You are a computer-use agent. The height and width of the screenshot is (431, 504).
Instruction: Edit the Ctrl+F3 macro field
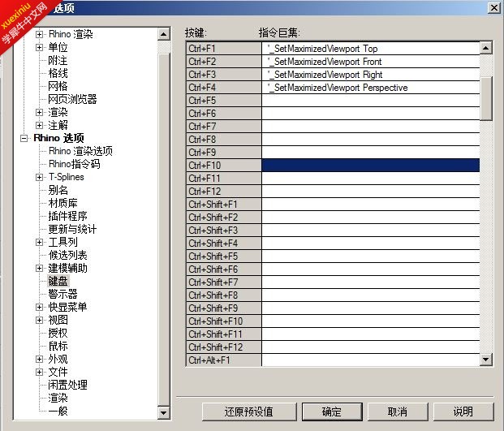pyautogui.click(x=371, y=75)
